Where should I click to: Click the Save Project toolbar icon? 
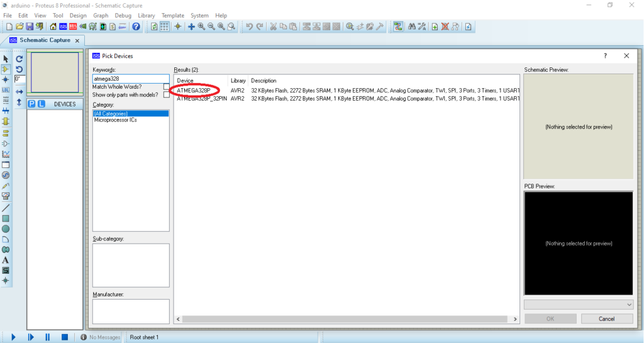(x=30, y=26)
